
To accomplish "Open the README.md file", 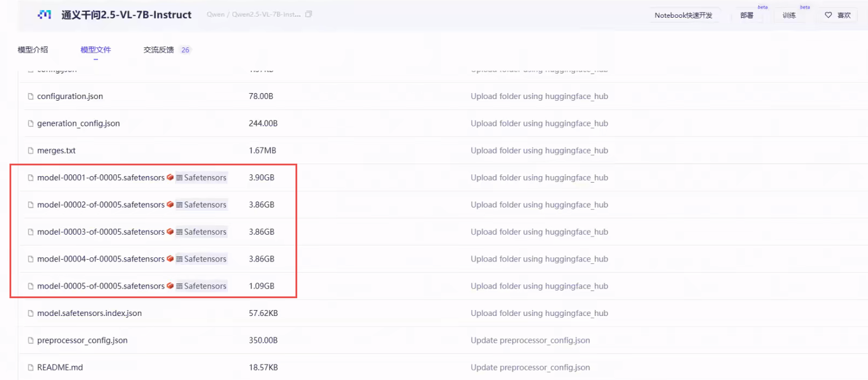I will [60, 368].
